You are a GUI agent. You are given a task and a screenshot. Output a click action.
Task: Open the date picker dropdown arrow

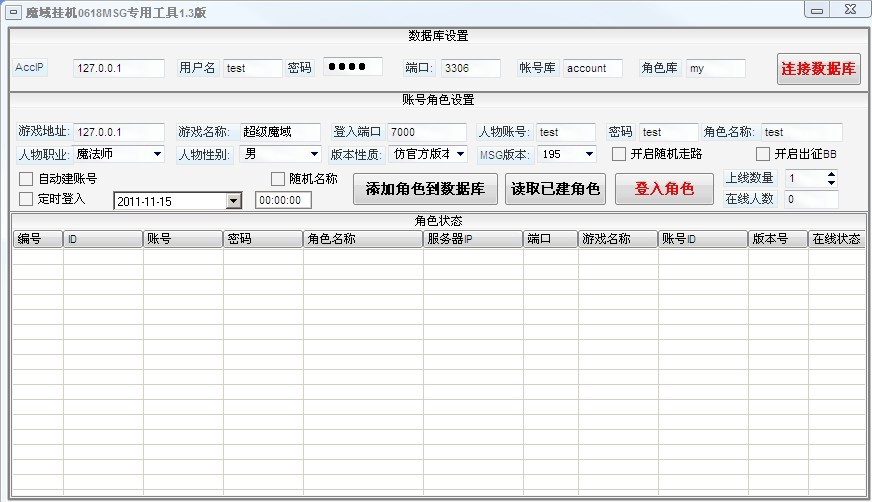[233, 201]
